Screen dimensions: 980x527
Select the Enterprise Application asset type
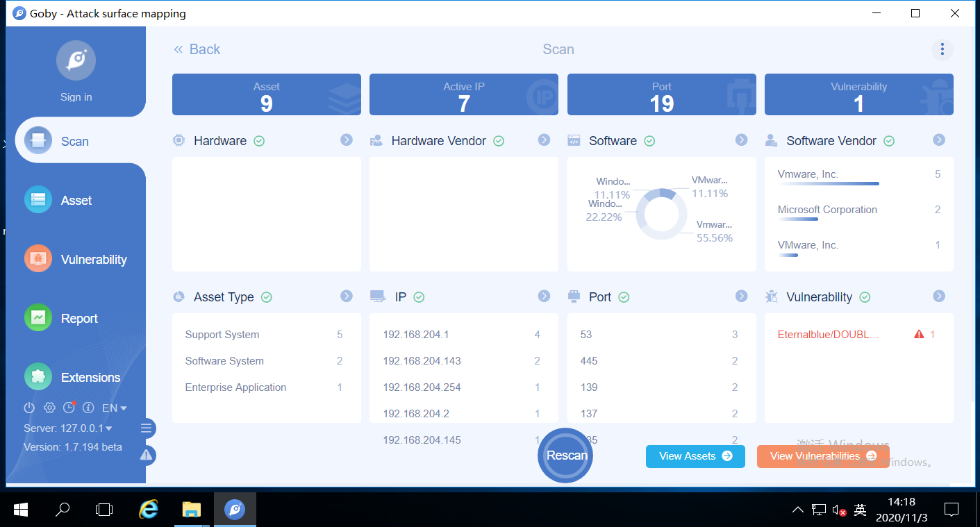pyautogui.click(x=264, y=387)
